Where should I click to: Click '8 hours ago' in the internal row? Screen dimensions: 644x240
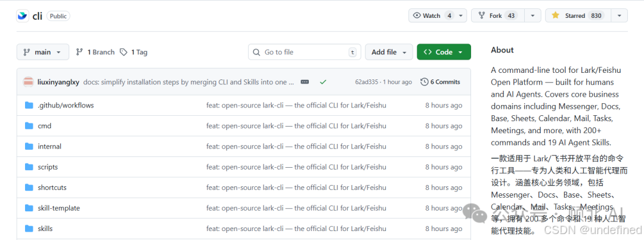[444, 146]
